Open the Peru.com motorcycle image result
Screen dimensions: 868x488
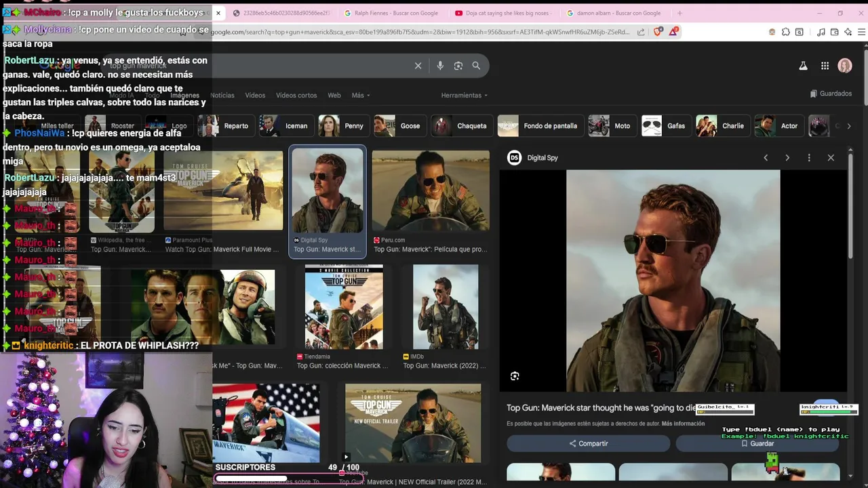click(x=431, y=191)
